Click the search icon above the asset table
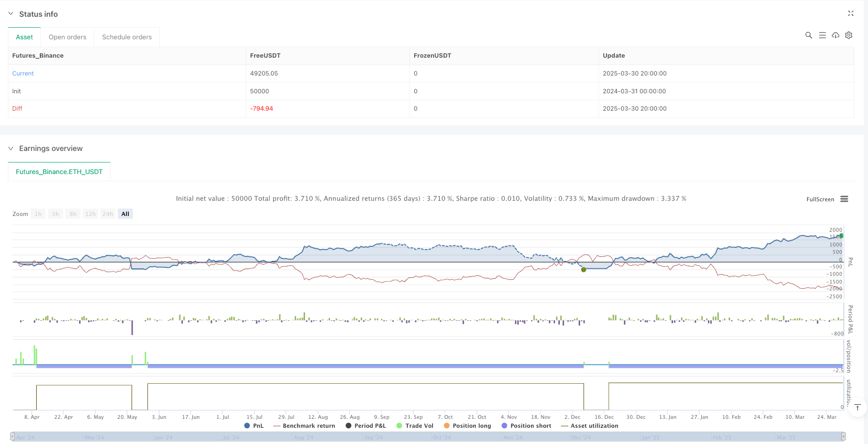868x444 pixels. [x=808, y=35]
